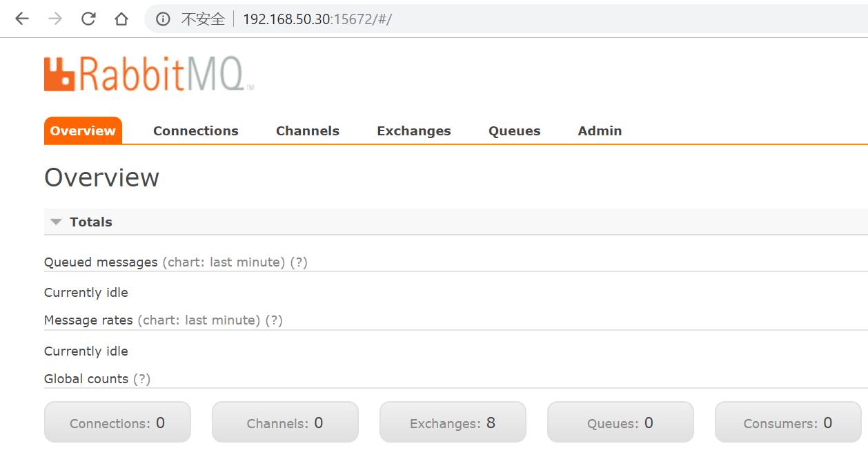The height and width of the screenshot is (455, 868).
Task: Open the Admin tab
Action: click(x=600, y=130)
